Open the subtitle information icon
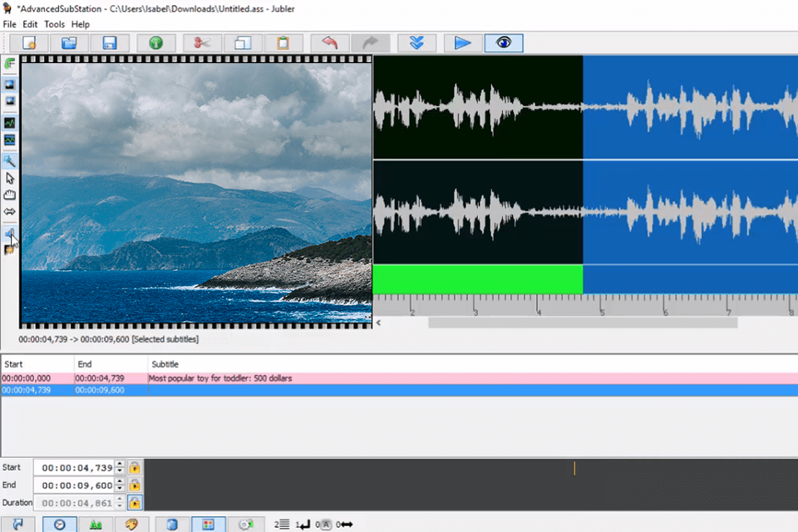 (x=155, y=42)
